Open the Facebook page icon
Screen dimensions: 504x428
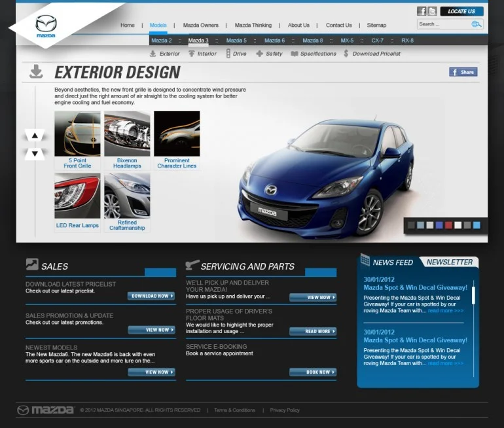422,11
